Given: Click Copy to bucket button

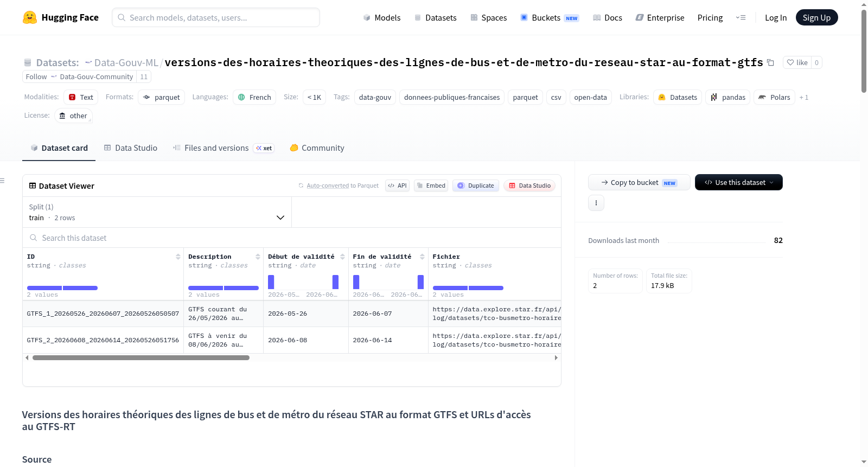Looking at the screenshot, I should pyautogui.click(x=639, y=182).
